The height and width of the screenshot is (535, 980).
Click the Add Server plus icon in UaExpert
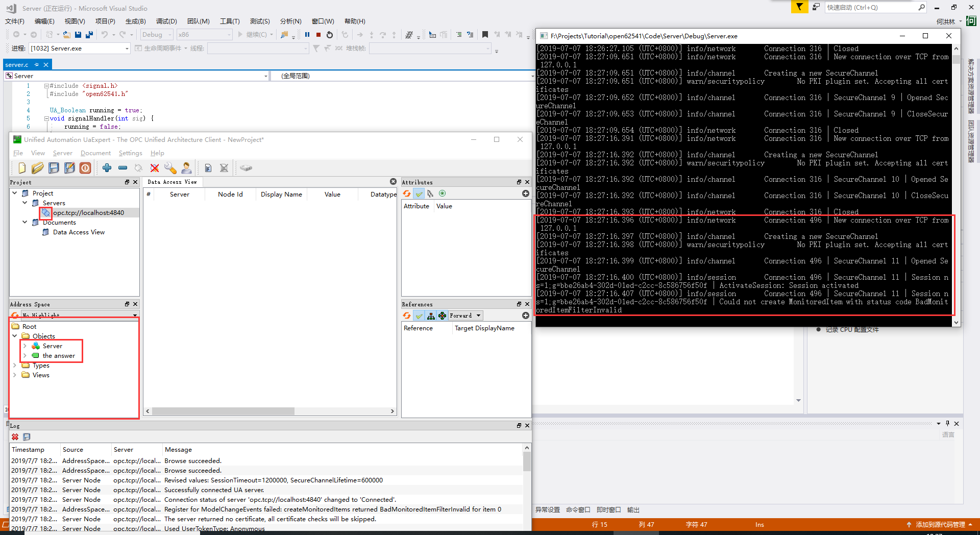107,168
